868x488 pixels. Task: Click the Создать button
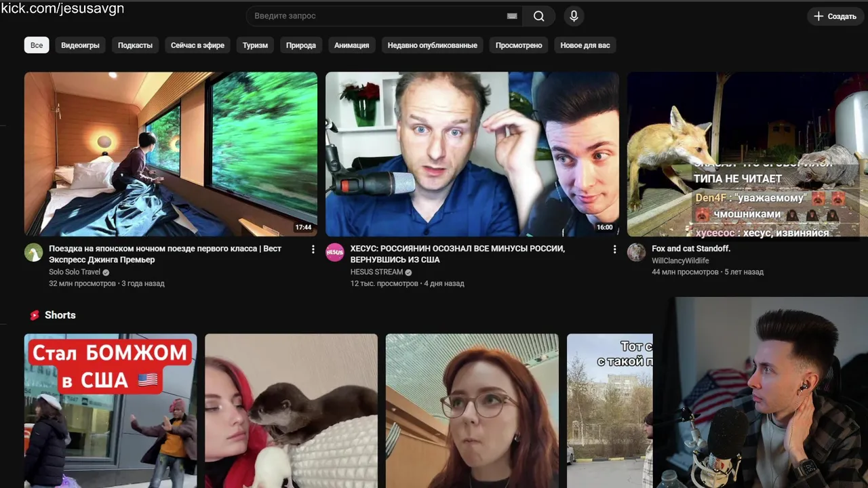pos(835,16)
